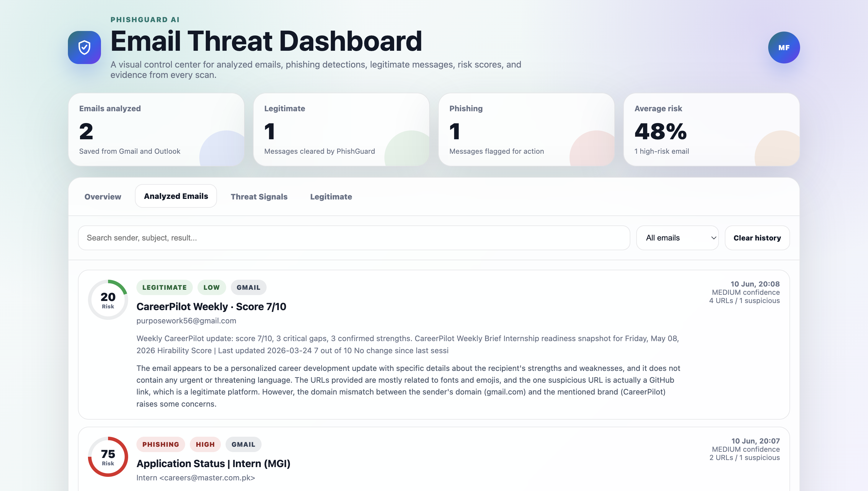Click the HIGH risk badge
This screenshot has width=868, height=491.
(205, 444)
